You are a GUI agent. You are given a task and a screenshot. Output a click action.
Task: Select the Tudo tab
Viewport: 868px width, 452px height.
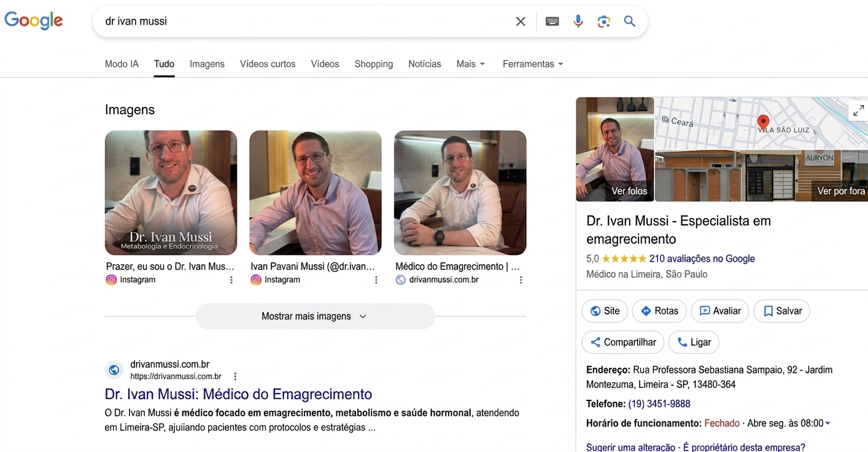pyautogui.click(x=164, y=64)
